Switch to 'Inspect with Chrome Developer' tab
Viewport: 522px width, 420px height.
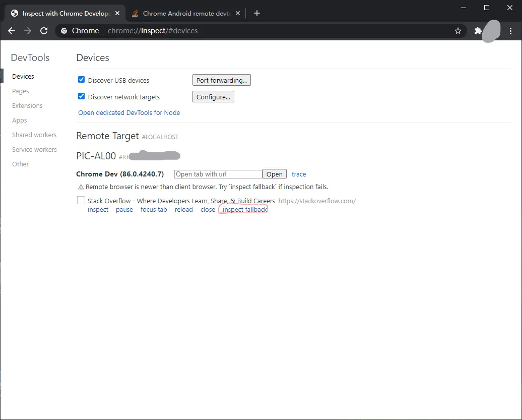(x=66, y=13)
